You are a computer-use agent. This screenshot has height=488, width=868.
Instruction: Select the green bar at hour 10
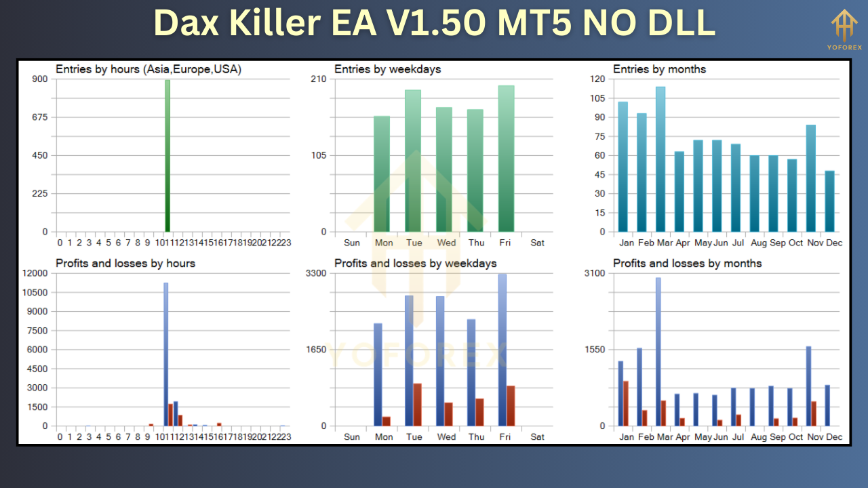166,156
